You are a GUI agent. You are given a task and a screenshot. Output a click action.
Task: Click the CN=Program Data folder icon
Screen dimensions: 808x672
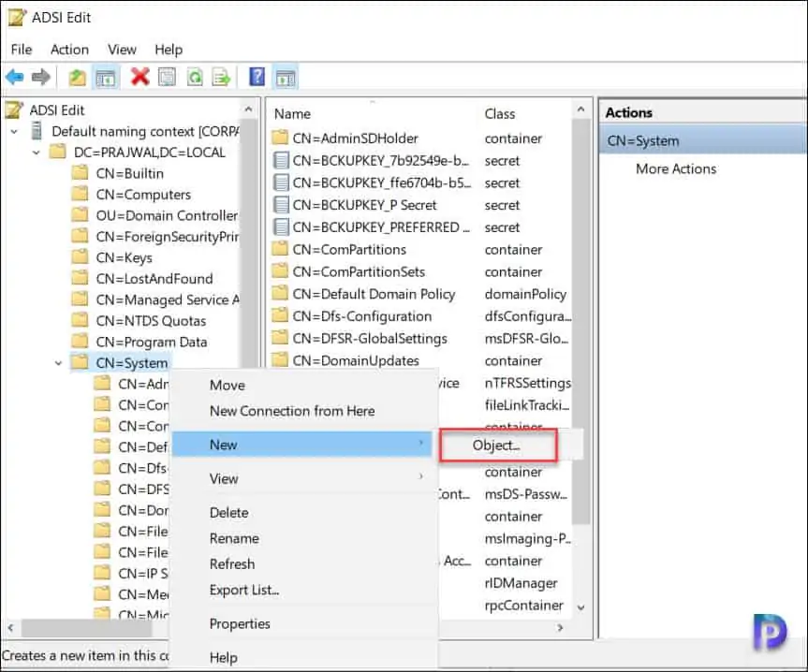80,341
